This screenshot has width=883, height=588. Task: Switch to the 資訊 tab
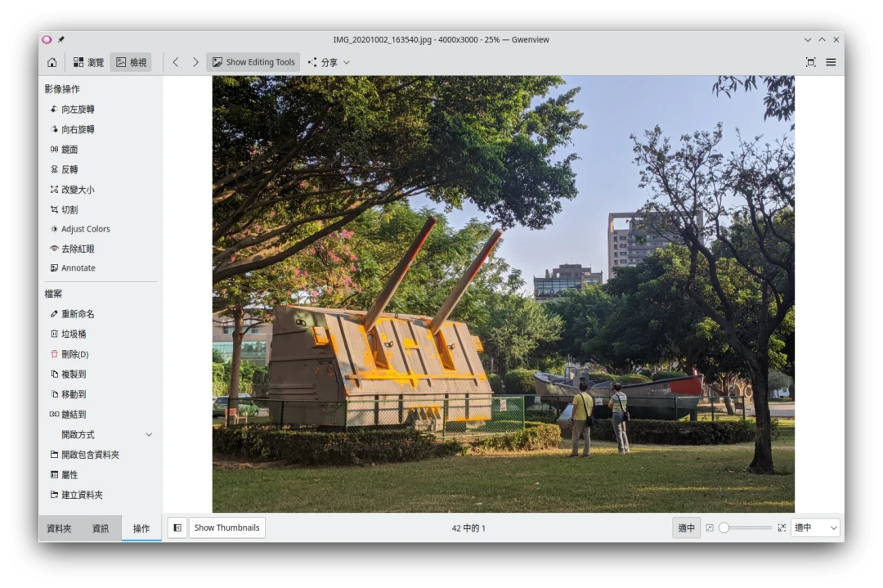point(101,528)
